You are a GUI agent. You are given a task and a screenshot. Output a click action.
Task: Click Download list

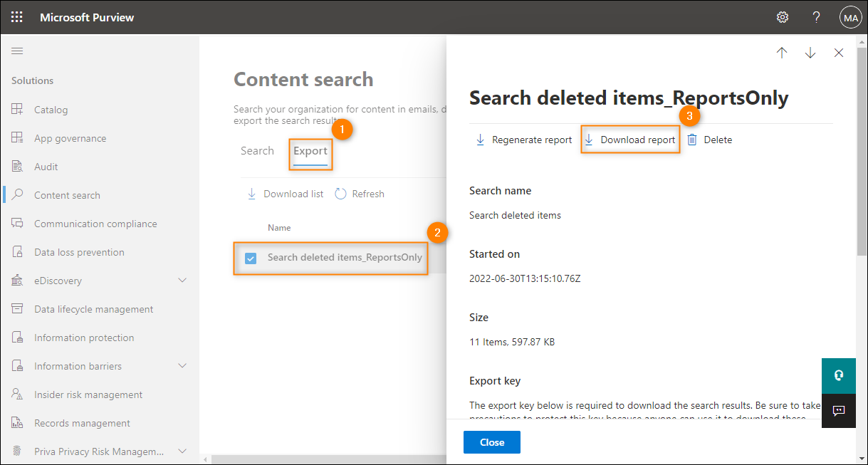coord(285,194)
